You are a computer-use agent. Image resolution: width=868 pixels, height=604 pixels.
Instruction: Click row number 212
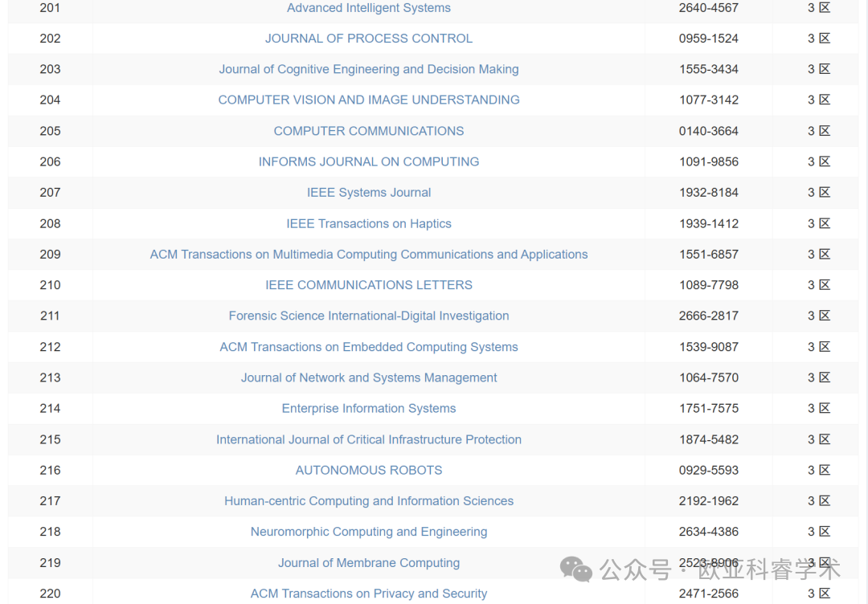[x=50, y=347]
